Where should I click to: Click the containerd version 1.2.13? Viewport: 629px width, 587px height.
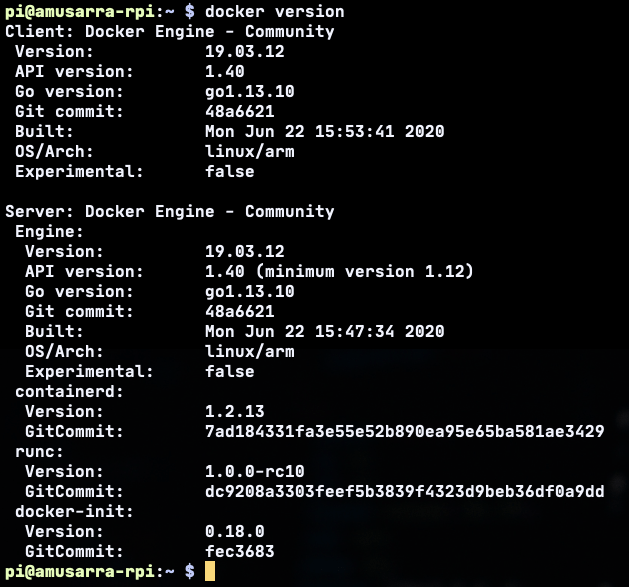tap(235, 411)
